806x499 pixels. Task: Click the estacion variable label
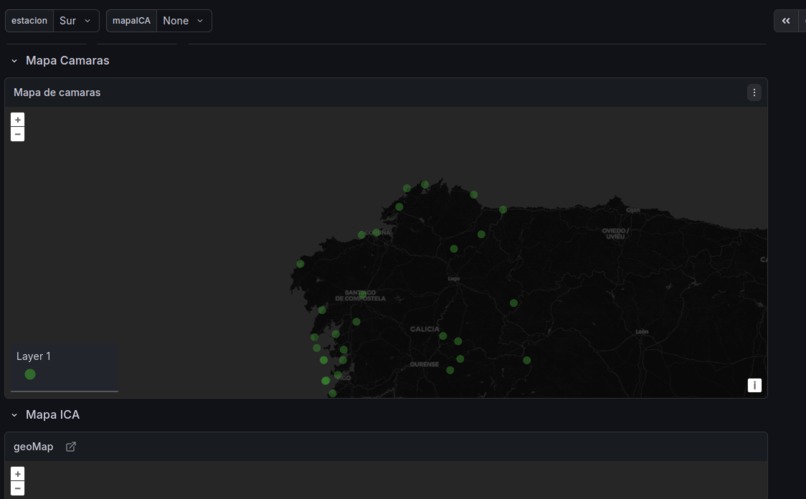coord(29,21)
